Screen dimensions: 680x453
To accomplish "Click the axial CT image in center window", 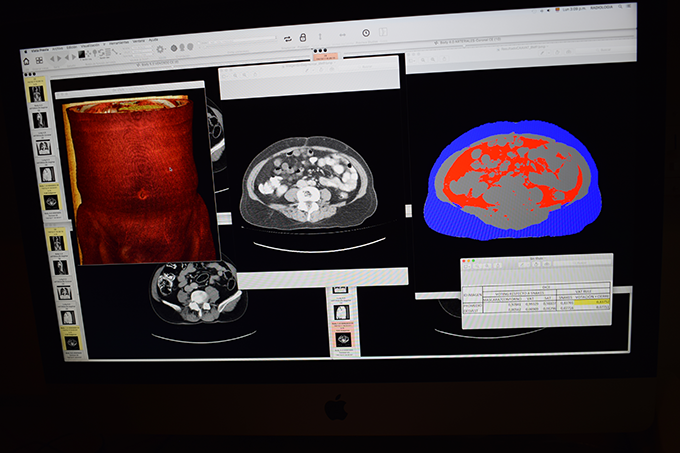I will [x=309, y=184].
